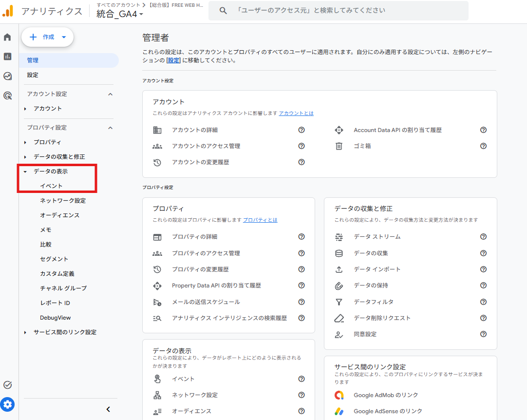This screenshot has width=527, height=420.
Task: Click the search magnifier icon
Action: point(223,10)
